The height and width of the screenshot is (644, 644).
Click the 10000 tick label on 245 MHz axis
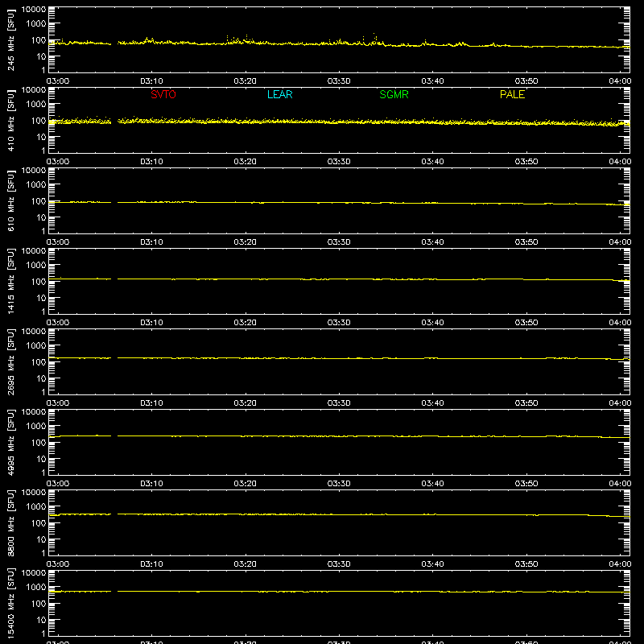34,10
